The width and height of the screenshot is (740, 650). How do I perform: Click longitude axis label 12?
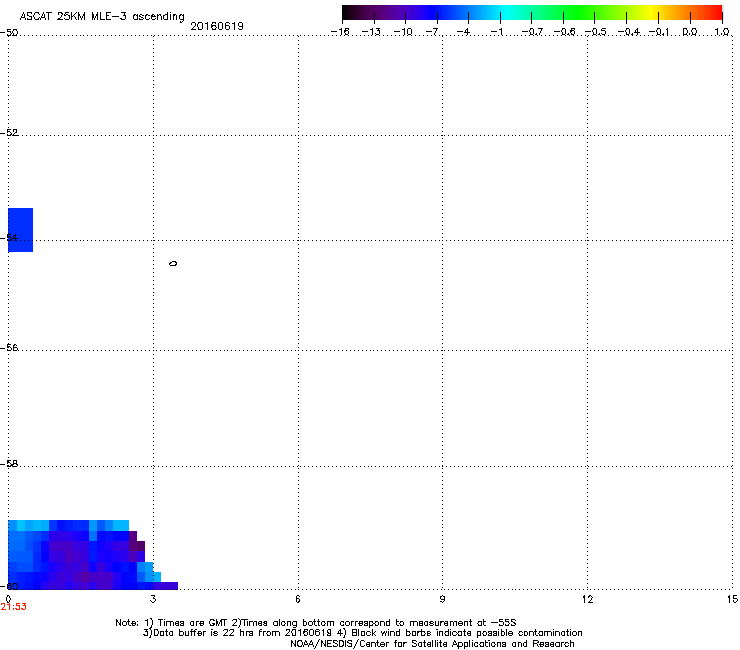point(588,599)
